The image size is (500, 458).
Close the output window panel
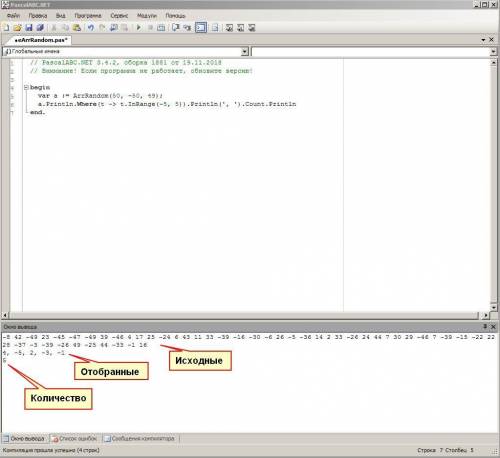point(493,327)
